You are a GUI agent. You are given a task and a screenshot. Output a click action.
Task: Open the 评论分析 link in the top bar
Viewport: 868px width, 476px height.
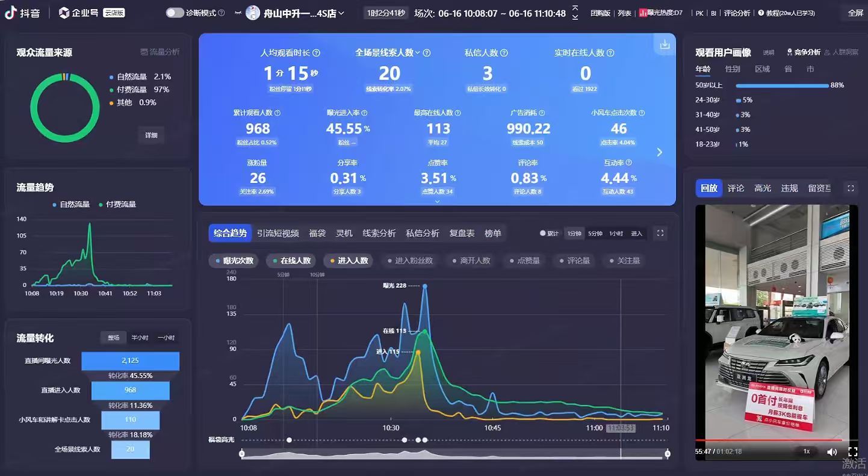[737, 13]
